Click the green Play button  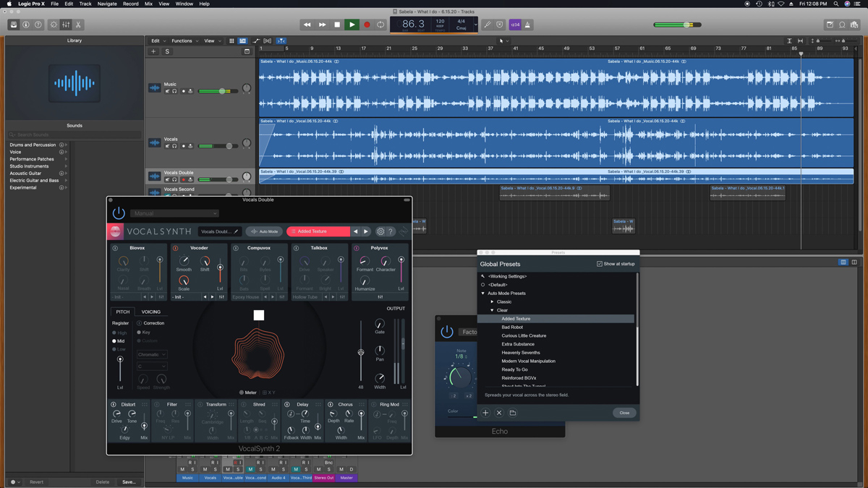[352, 25]
